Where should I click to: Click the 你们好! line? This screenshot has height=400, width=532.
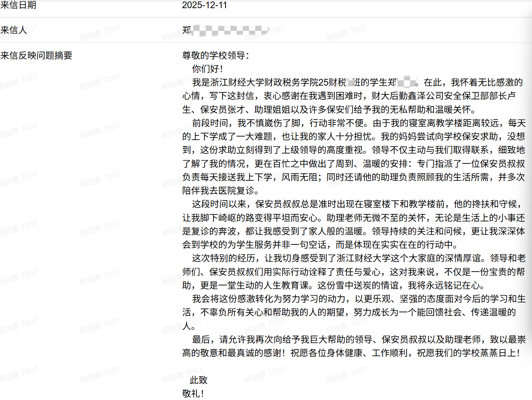(x=207, y=69)
